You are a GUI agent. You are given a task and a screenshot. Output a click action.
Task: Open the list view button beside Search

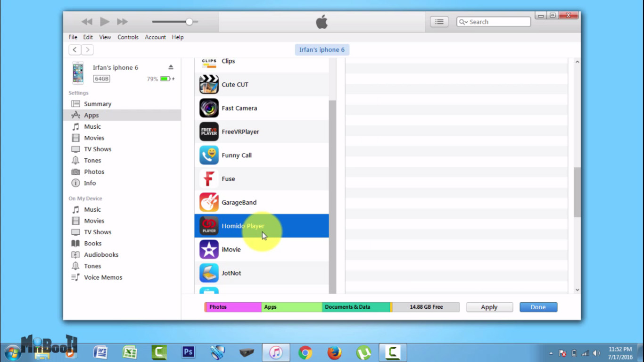[x=439, y=22]
